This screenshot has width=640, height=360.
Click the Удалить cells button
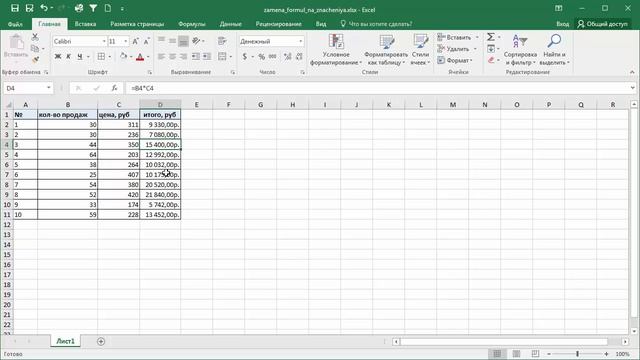pos(454,49)
